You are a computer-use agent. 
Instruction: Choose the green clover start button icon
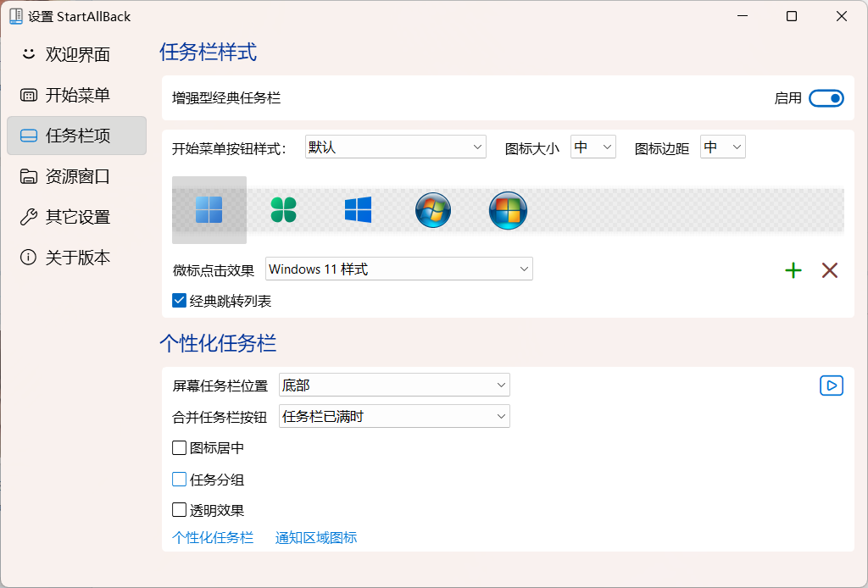[283, 209]
